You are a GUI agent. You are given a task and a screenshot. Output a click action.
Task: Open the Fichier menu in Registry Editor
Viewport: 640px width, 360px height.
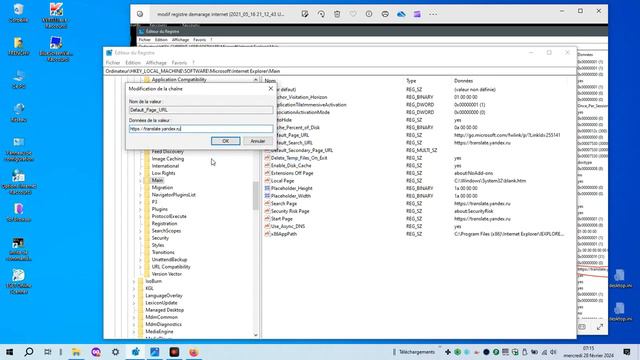[x=113, y=63]
